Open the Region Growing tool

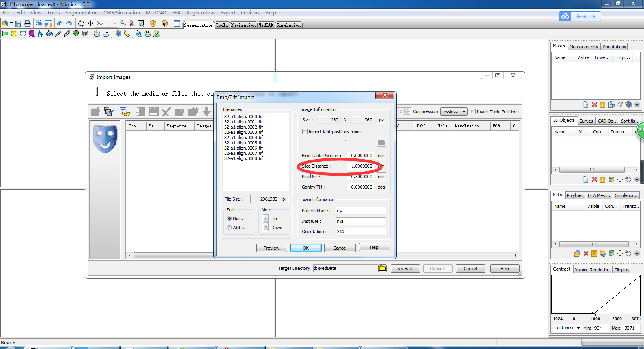pos(14,33)
